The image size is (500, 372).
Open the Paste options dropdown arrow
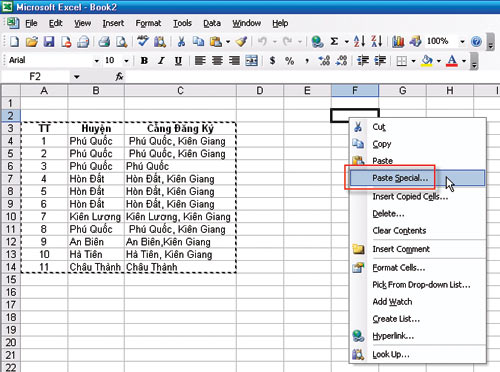tap(228, 42)
